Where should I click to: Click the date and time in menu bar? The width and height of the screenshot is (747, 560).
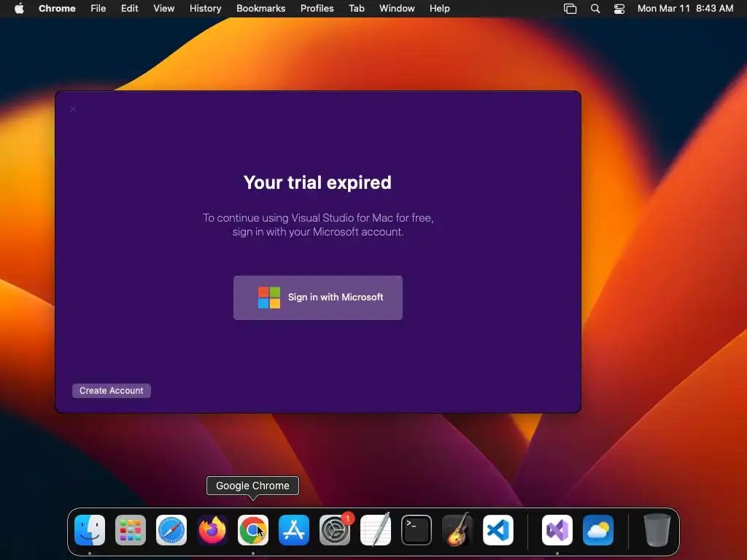[685, 9]
